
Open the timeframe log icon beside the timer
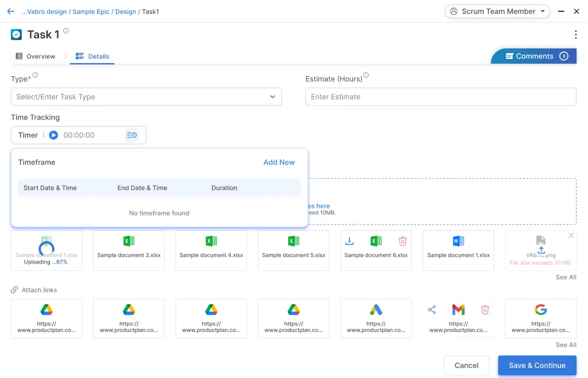point(132,135)
